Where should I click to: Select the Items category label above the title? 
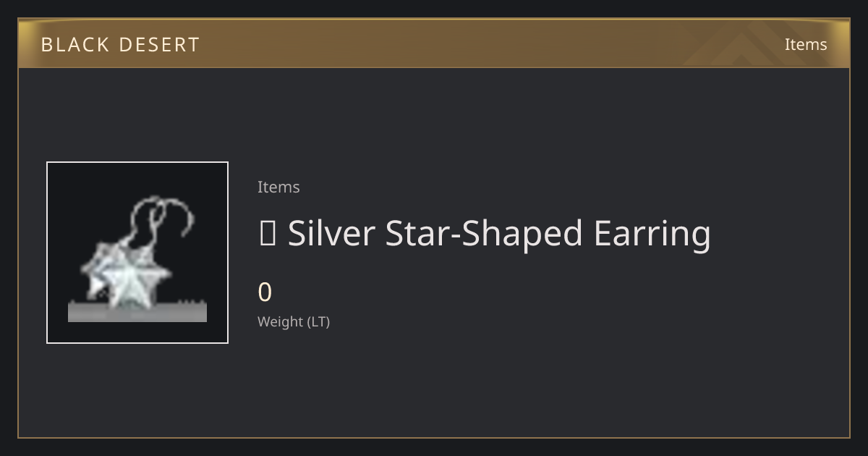tap(278, 187)
